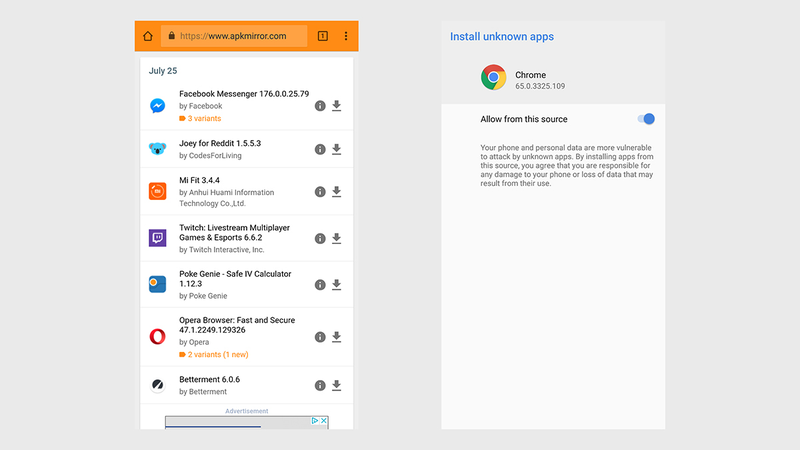Image resolution: width=800 pixels, height=450 pixels.
Task: Click 'by CodesForLiving' developer text
Action: [210, 156]
